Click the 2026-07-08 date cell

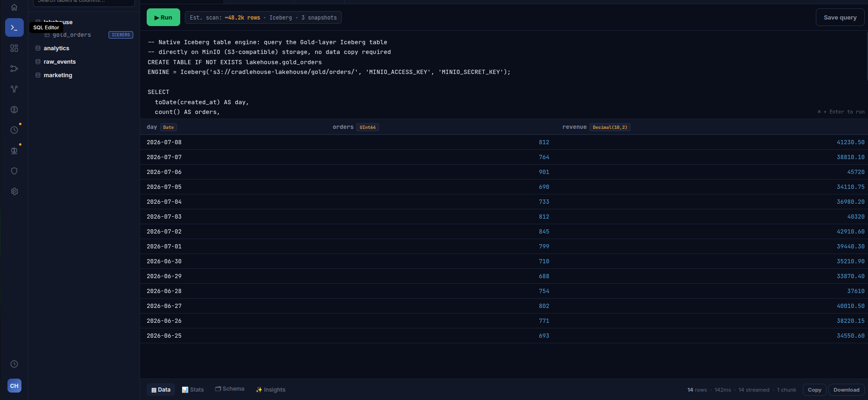[164, 142]
